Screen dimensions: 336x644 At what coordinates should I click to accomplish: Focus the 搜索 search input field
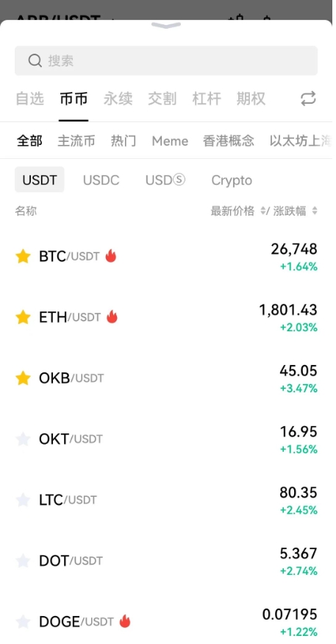tap(166, 61)
